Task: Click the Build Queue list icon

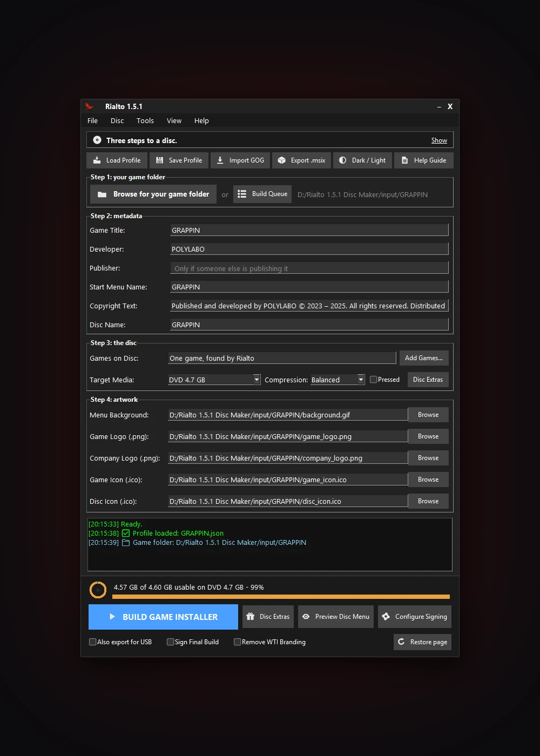Action: click(242, 194)
